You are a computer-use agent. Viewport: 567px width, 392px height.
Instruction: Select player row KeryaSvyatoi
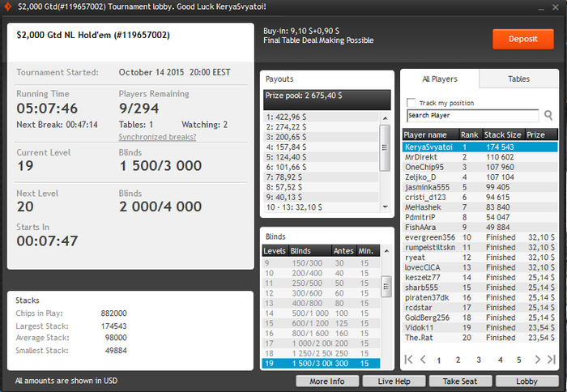coord(480,147)
